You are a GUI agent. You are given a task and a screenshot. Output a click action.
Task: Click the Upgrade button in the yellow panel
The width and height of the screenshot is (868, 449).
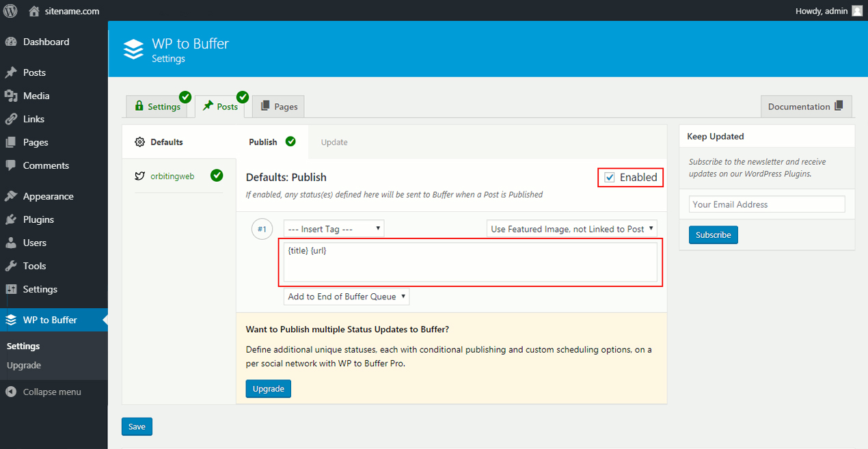pos(269,389)
